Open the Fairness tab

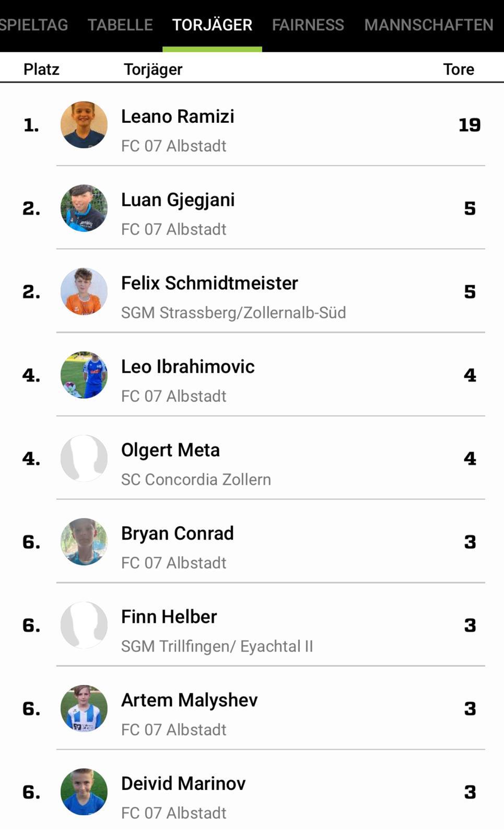click(x=308, y=25)
